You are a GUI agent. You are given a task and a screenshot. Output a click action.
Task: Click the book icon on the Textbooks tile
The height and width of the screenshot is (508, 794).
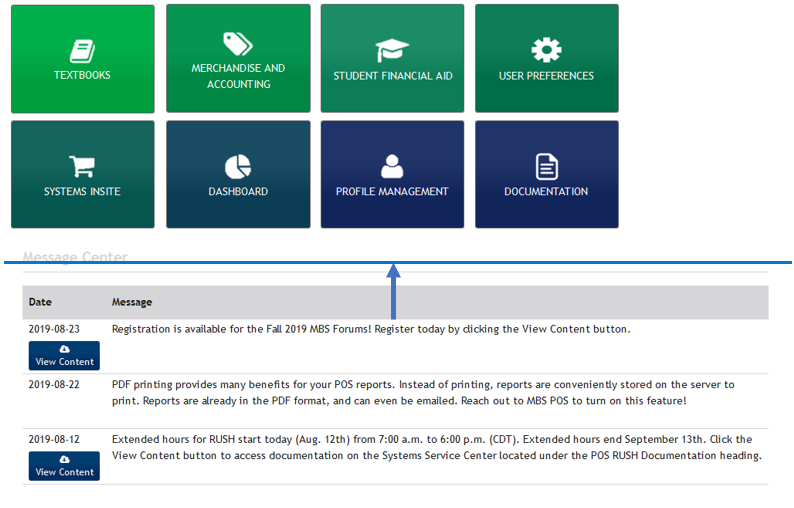tap(82, 50)
